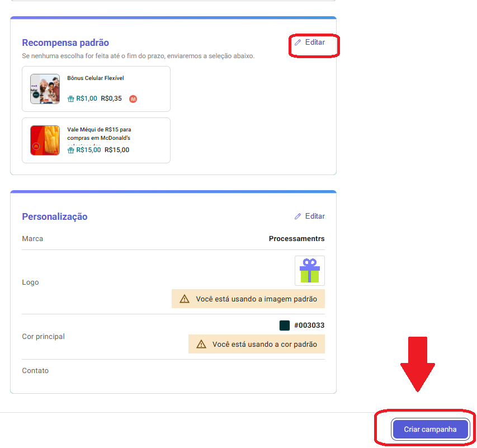Screen dimensions: 477x448
Task: Click the 'Você está usando a imagem padrão' banner
Action: click(x=256, y=299)
